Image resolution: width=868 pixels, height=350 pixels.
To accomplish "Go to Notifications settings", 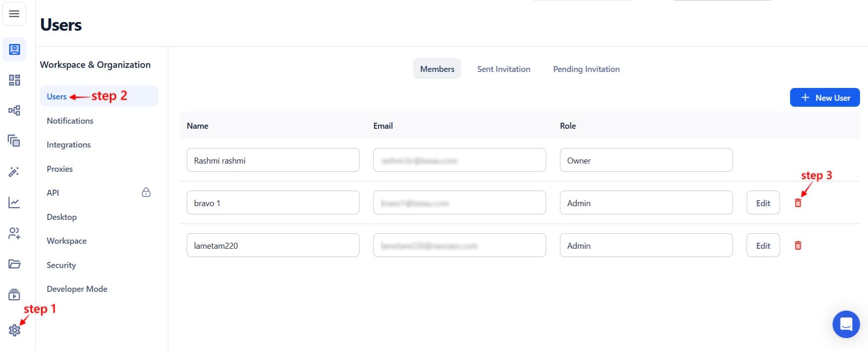I will (70, 121).
